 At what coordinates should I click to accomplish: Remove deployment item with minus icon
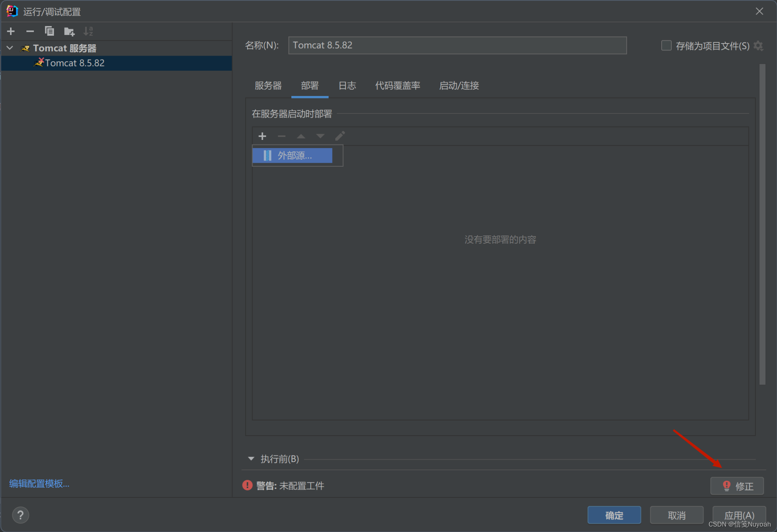click(x=282, y=136)
